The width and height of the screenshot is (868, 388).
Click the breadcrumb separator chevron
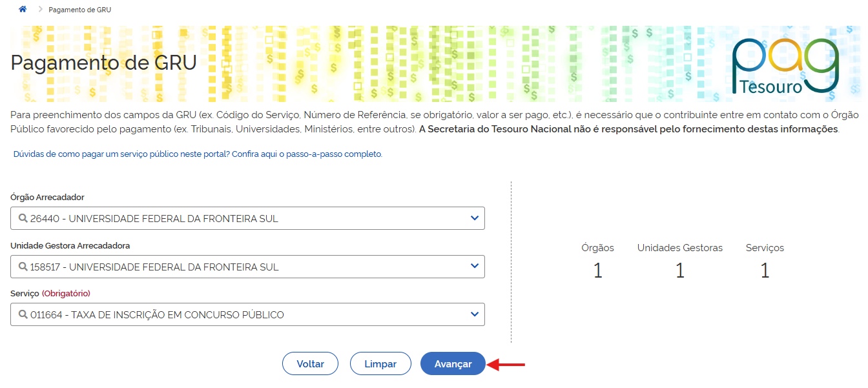coord(40,10)
